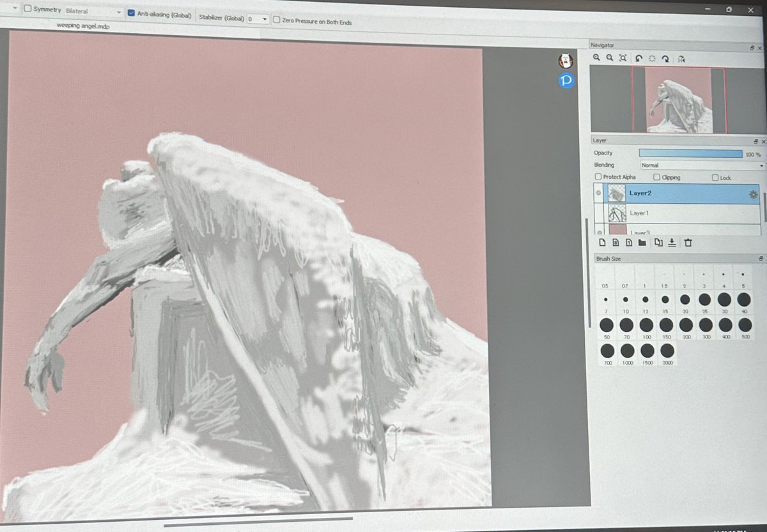This screenshot has height=532, width=767.
Task: Add a new 1-bit layer
Action: pos(629,242)
